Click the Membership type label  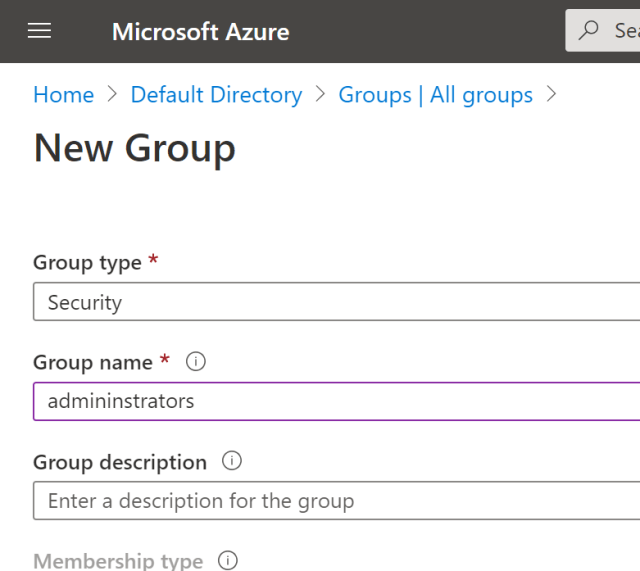[x=118, y=561]
